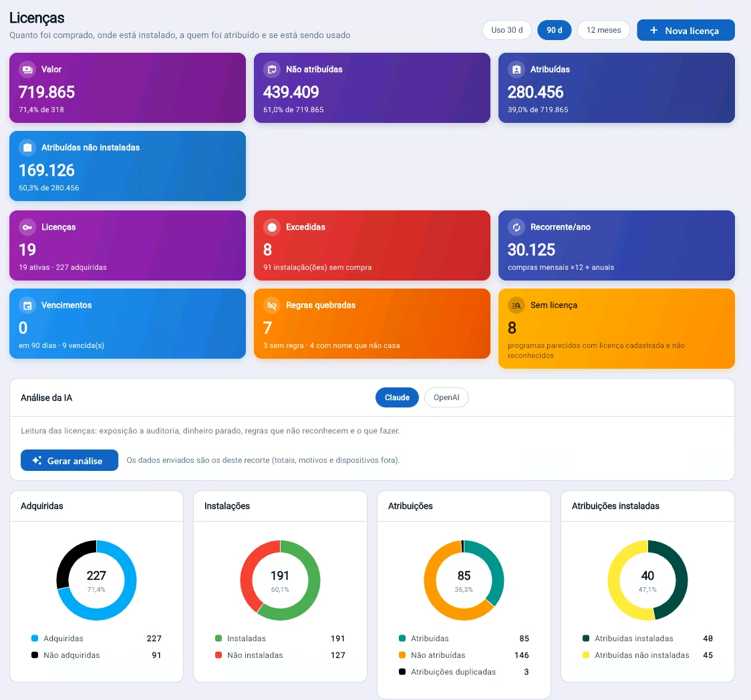Viewport: 751px width, 700px height.
Task: Click the "Licenças" page heading
Action: coord(37,18)
